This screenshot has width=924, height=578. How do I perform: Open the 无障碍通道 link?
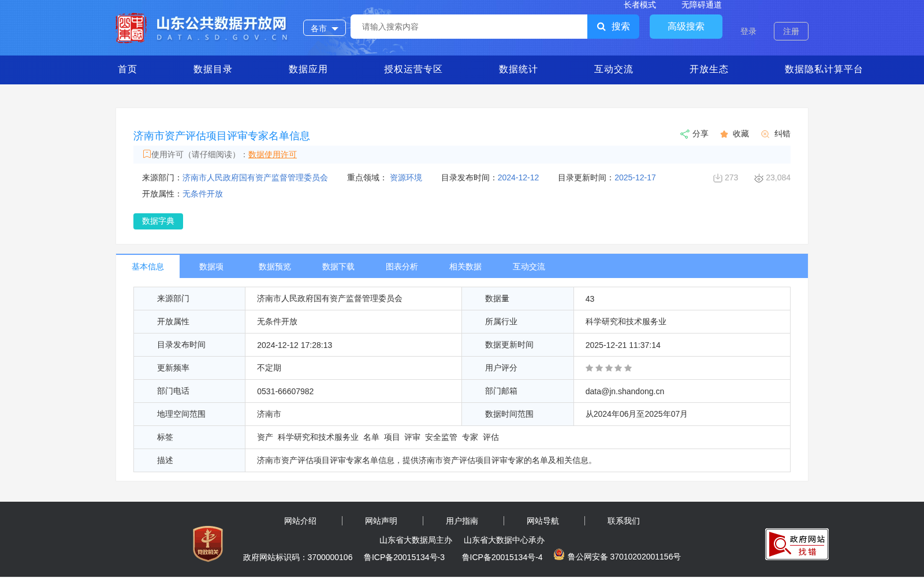coord(702,5)
